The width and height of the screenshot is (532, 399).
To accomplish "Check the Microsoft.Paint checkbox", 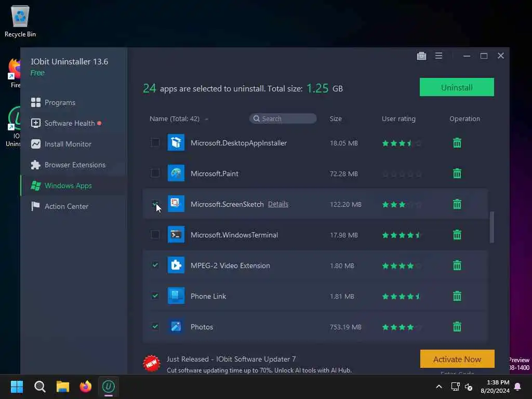I will (x=155, y=173).
